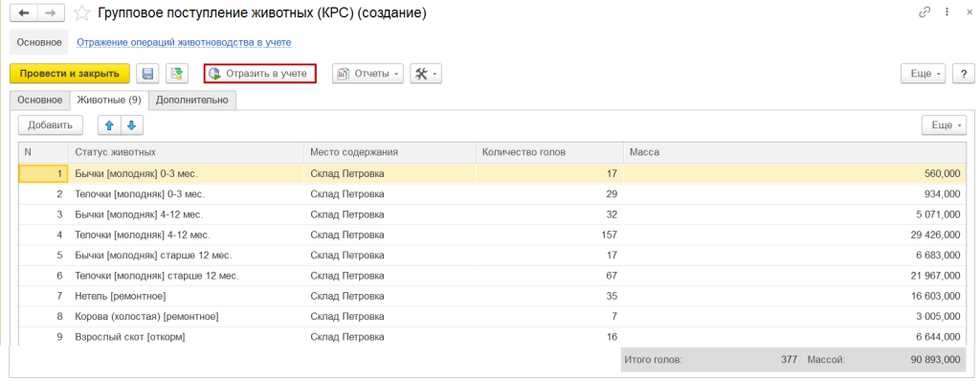This screenshot has width=980, height=381.
Task: Switch to the Дополнительно tab
Action: point(192,101)
